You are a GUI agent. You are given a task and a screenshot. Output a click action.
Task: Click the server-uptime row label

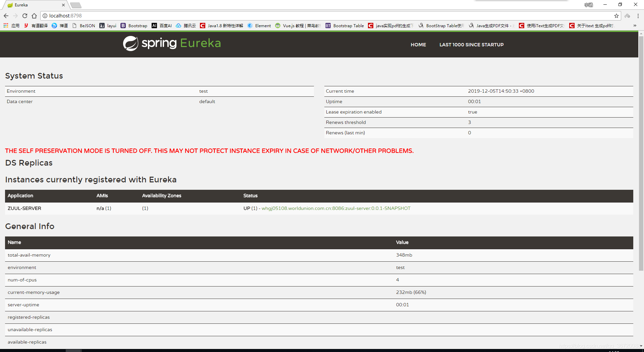(23, 305)
